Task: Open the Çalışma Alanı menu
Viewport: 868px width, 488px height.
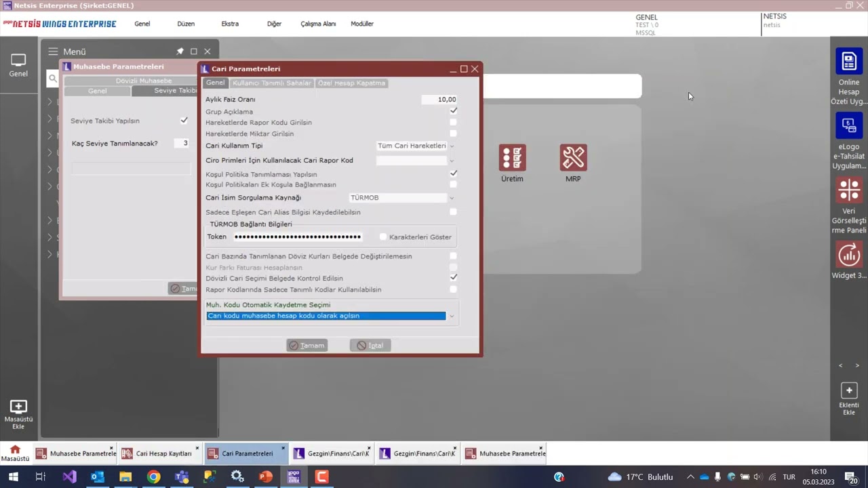Action: (x=318, y=24)
